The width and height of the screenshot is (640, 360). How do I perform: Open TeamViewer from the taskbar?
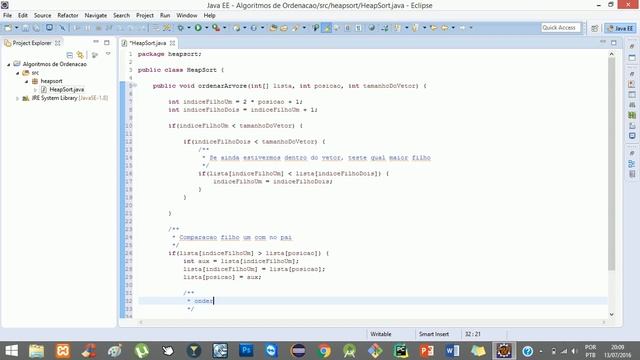pos(271,351)
